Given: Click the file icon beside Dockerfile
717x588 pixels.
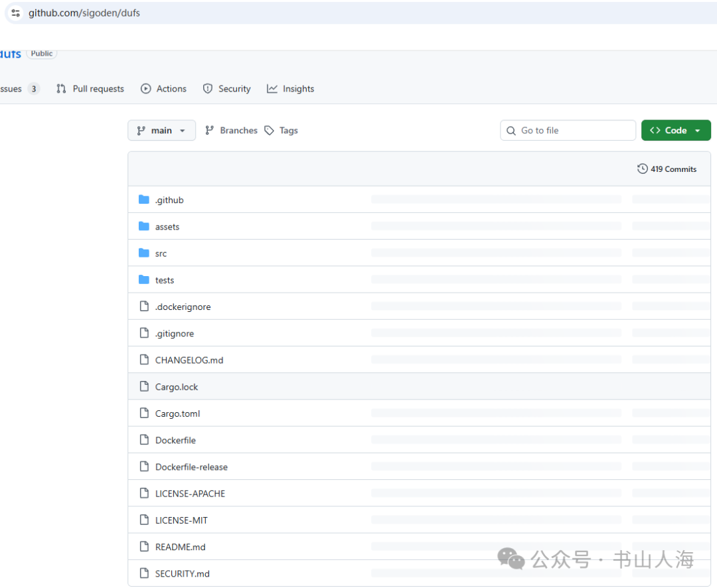Looking at the screenshot, I should point(144,440).
